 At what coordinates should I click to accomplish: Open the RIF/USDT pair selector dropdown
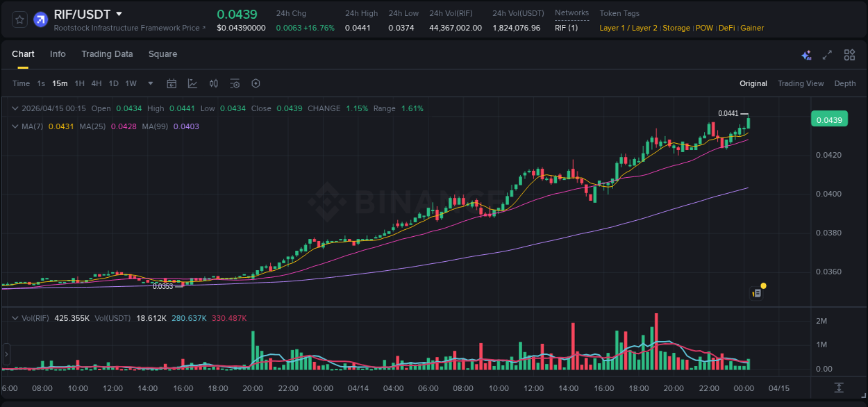coord(119,14)
